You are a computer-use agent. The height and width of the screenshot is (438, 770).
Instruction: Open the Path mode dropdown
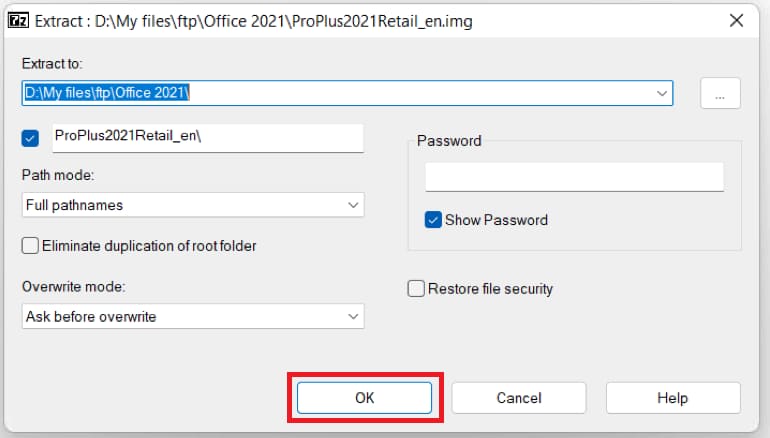tap(193, 205)
